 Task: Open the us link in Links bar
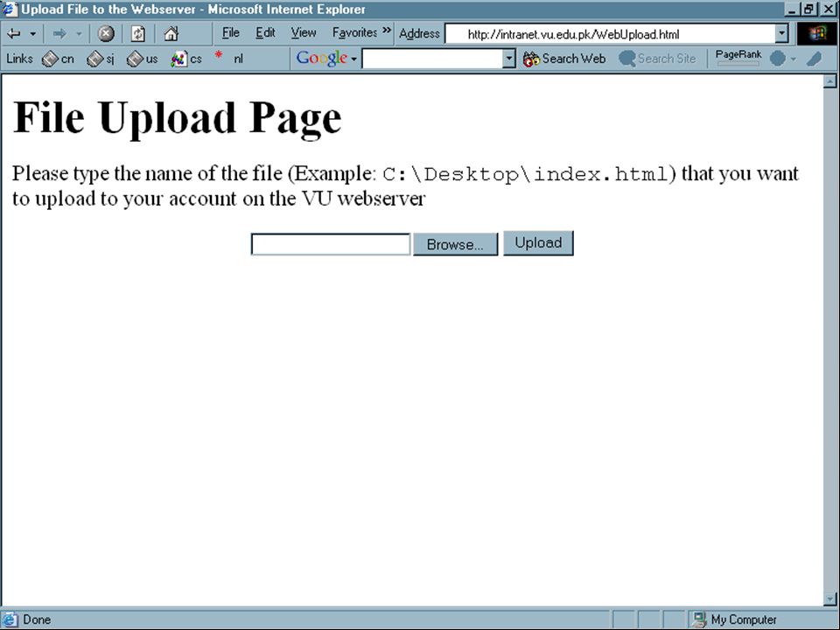[x=143, y=59]
